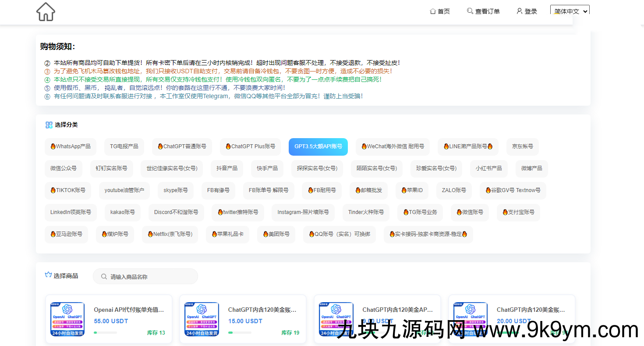Click the stock bar under 55.00 USDT
This screenshot has height=346, width=644.
coord(105,333)
